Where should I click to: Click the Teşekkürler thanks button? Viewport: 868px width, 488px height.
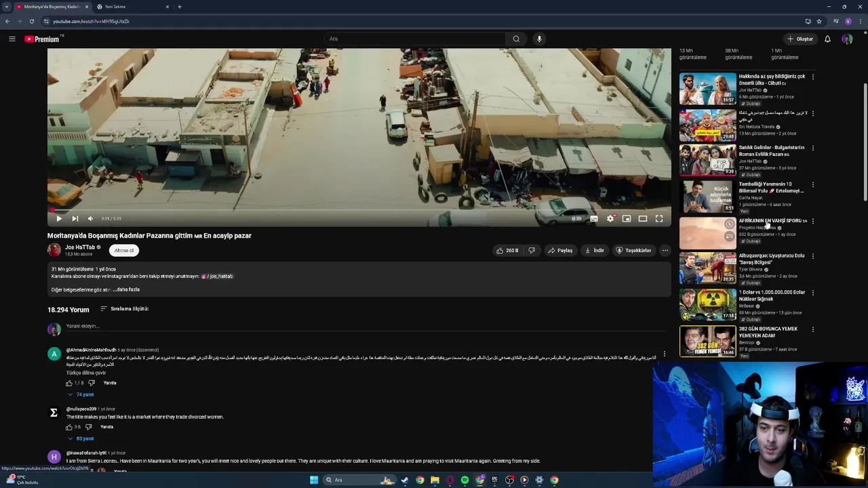pos(633,250)
